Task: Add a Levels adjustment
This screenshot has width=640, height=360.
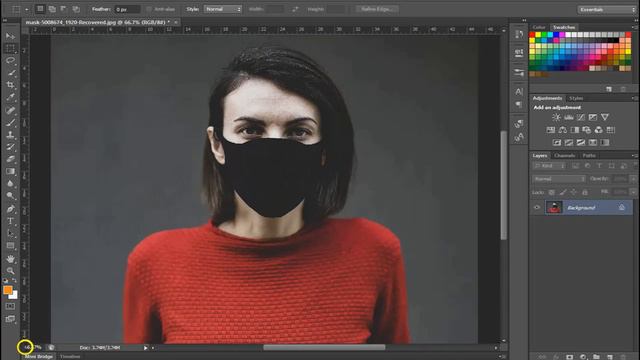Action: click(x=569, y=118)
